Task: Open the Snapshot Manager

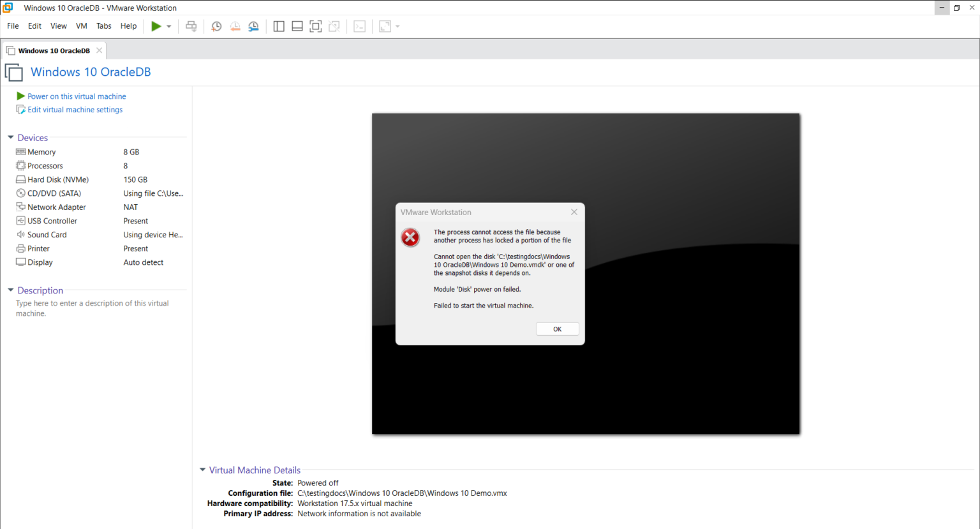Action: tap(253, 26)
